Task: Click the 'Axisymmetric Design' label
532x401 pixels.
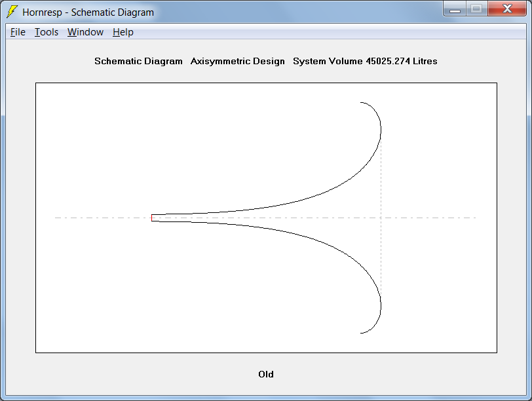Action: point(237,61)
